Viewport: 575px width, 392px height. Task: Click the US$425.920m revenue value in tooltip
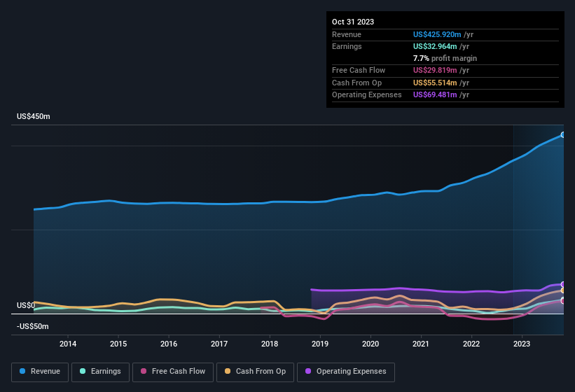(437, 34)
